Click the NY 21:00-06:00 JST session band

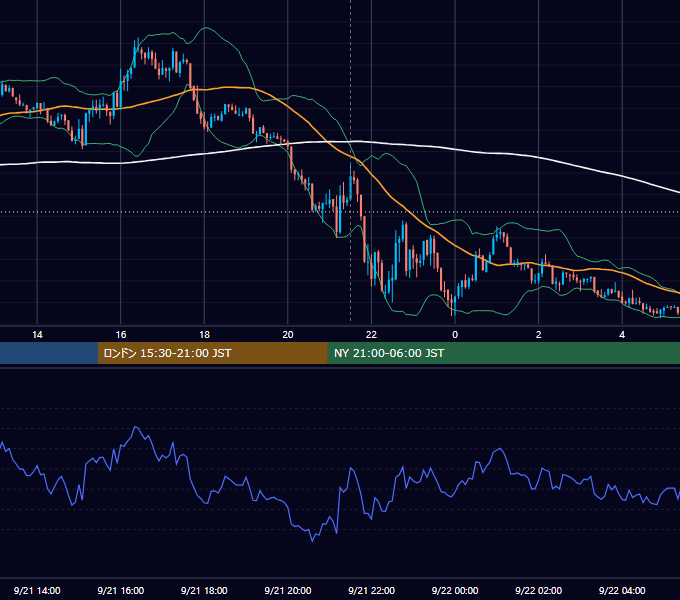pos(503,353)
